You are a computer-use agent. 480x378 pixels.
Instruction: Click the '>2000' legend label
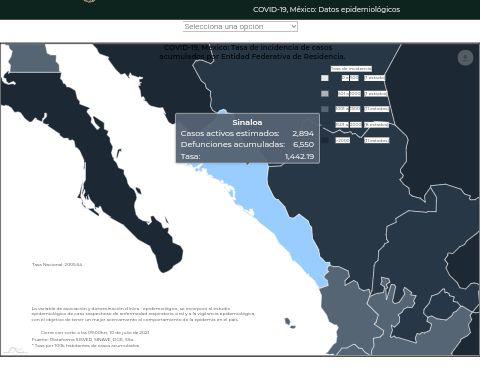(343, 140)
